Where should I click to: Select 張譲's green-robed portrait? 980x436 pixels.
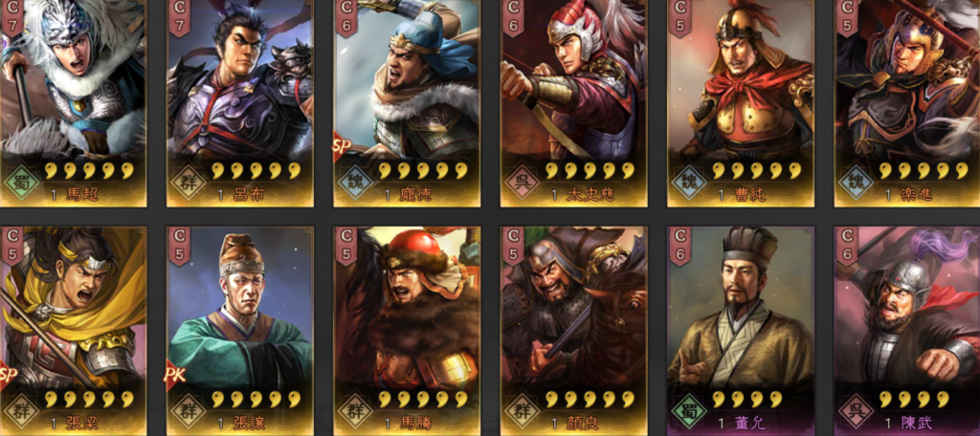coord(240,306)
